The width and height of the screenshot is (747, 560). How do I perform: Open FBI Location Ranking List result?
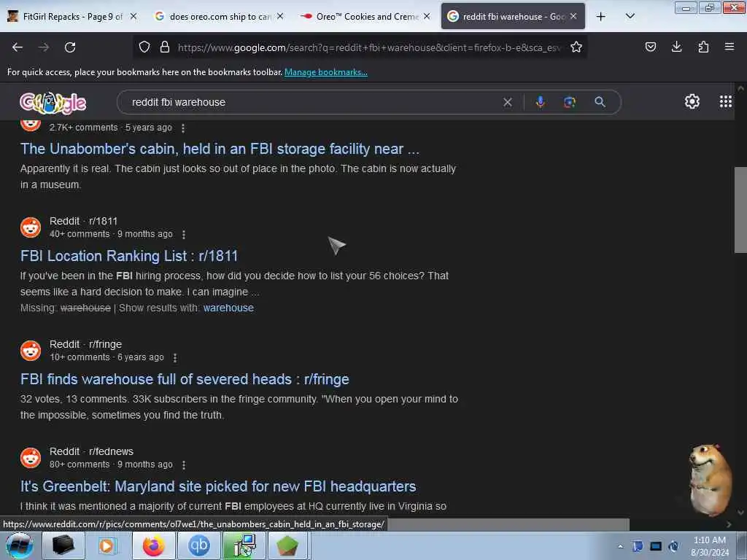tap(128, 256)
